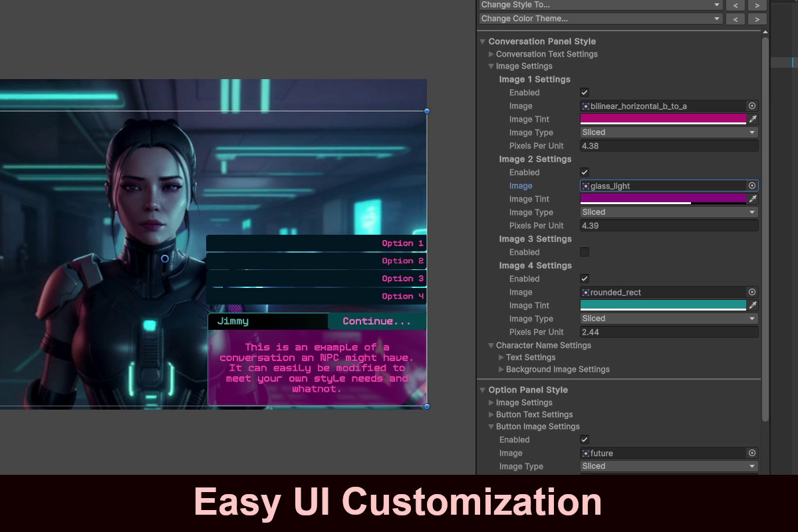Expand Image Settings under Option Panel Style
This screenshot has width=798, height=532.
tap(491, 402)
